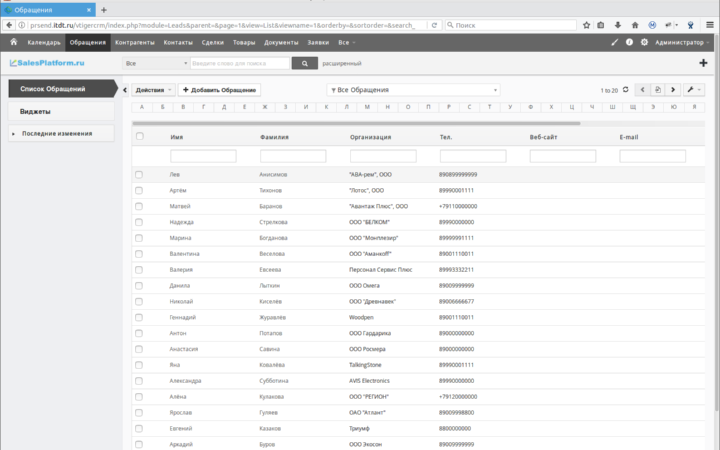Click the browser back arrow
720x450 pixels.
pos(9,25)
